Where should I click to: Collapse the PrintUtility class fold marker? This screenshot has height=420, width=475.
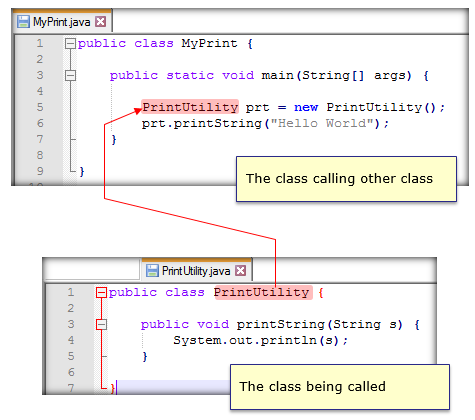point(101,293)
